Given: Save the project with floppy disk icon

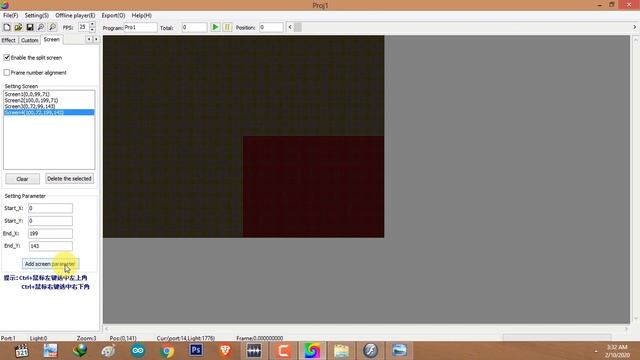Looking at the screenshot, I should pyautogui.click(x=29, y=27).
